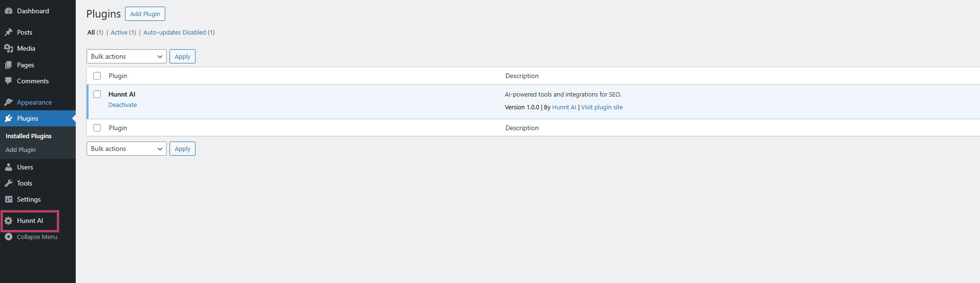Open Add Plugin submenu item
The image size is (980, 283).
(20, 150)
